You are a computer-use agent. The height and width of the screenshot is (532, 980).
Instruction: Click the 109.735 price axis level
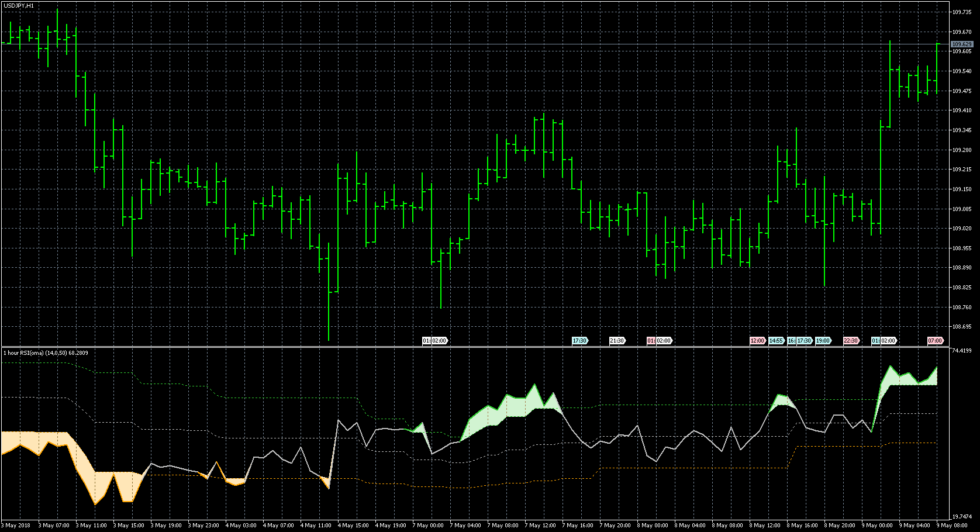961,12
